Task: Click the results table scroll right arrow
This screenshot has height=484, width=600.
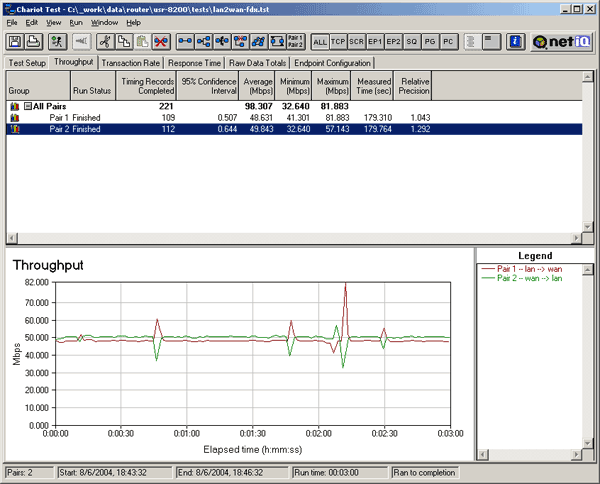Action: coord(576,238)
